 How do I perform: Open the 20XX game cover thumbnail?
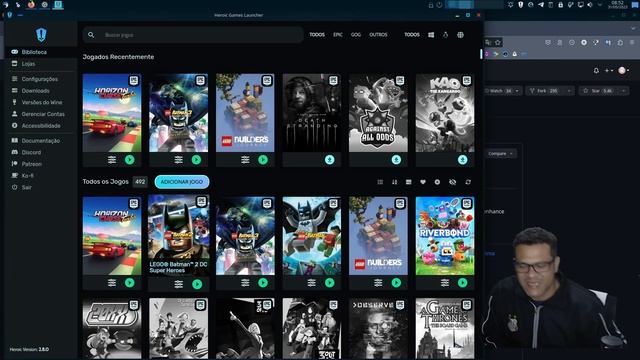coord(112,329)
